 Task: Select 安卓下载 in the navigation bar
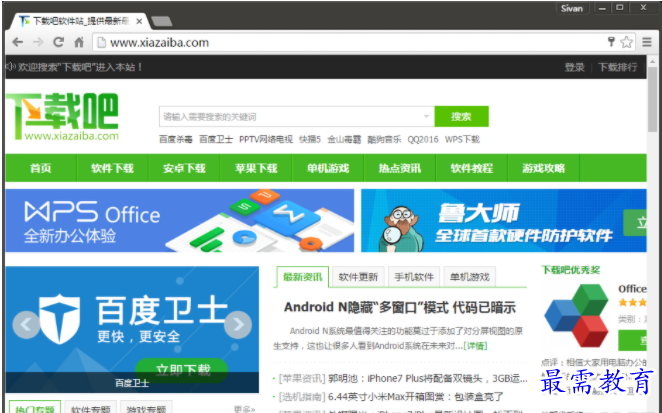[184, 168]
